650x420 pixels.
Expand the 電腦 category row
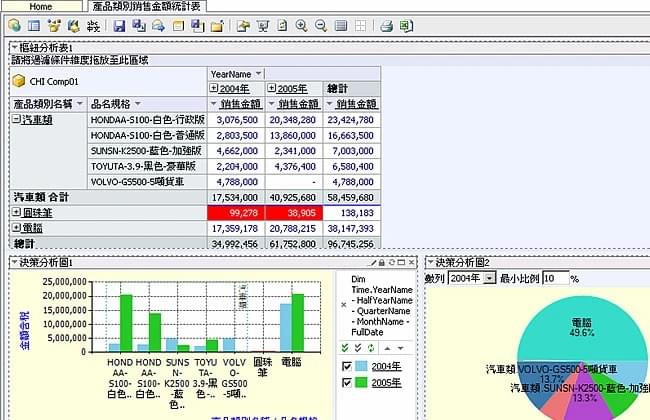click(16, 228)
